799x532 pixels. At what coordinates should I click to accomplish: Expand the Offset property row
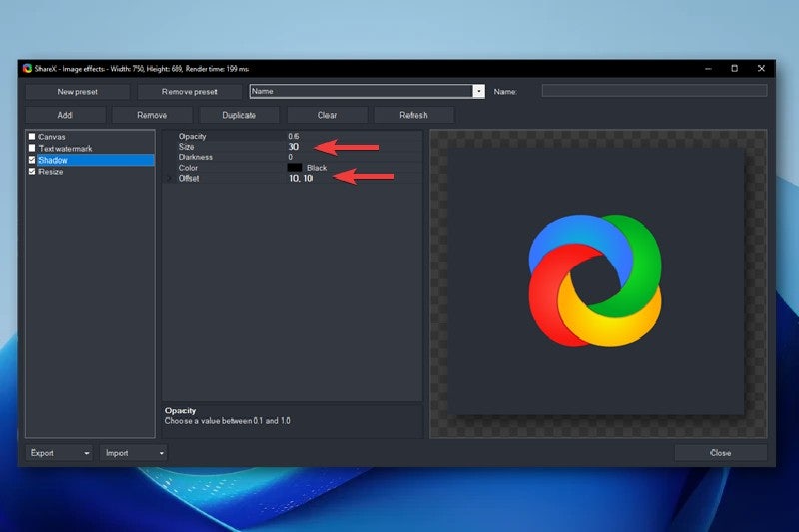(x=169, y=179)
